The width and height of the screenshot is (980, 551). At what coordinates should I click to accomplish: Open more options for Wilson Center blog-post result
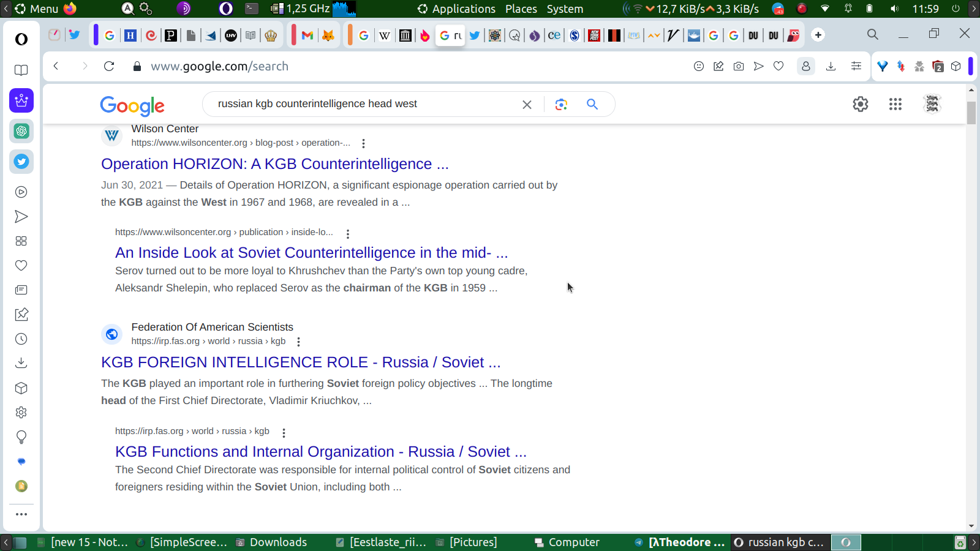(363, 143)
